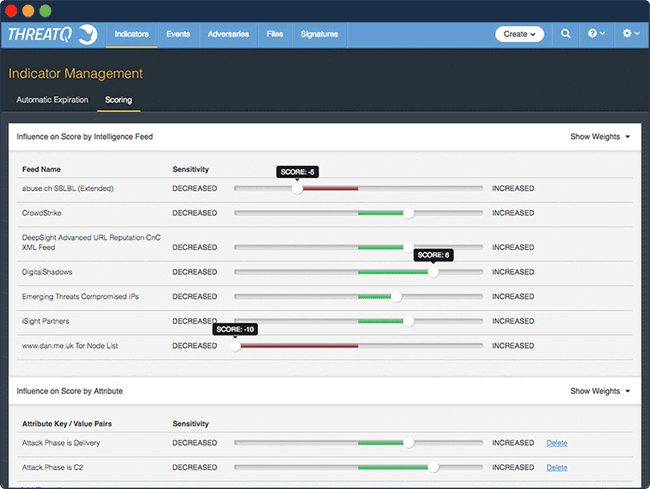This screenshot has height=489, width=650.
Task: Select the Scoring tab
Action: 118,100
